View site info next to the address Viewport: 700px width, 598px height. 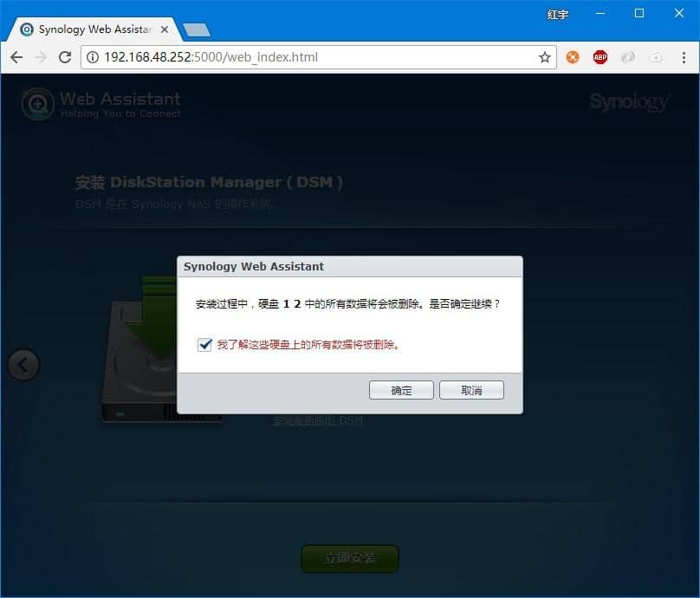(x=94, y=57)
